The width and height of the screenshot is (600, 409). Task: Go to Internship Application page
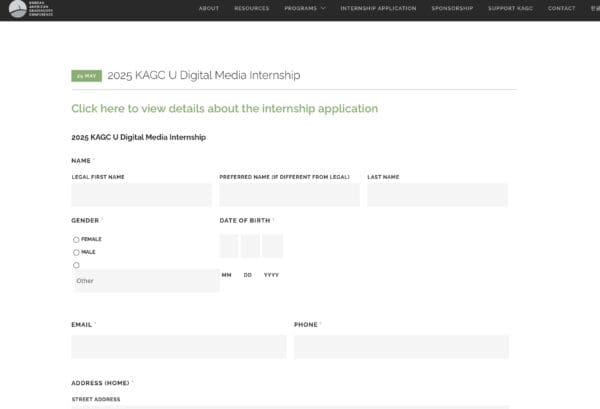pos(378,8)
